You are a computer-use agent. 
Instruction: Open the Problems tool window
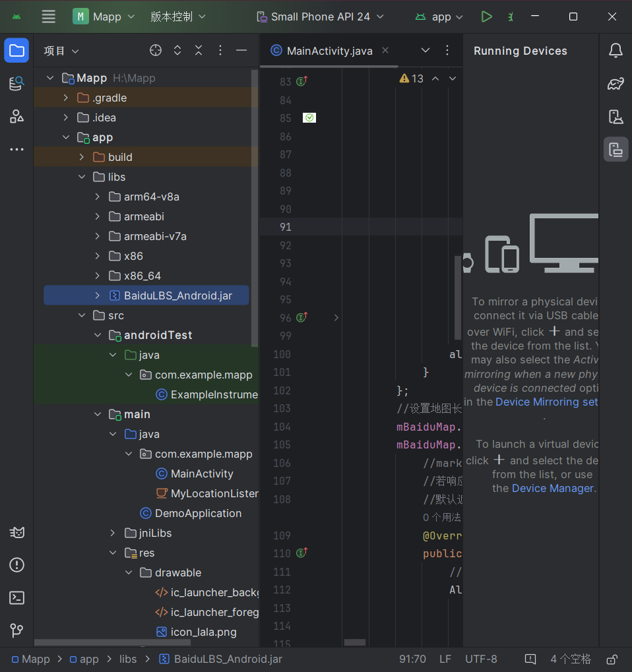16,565
